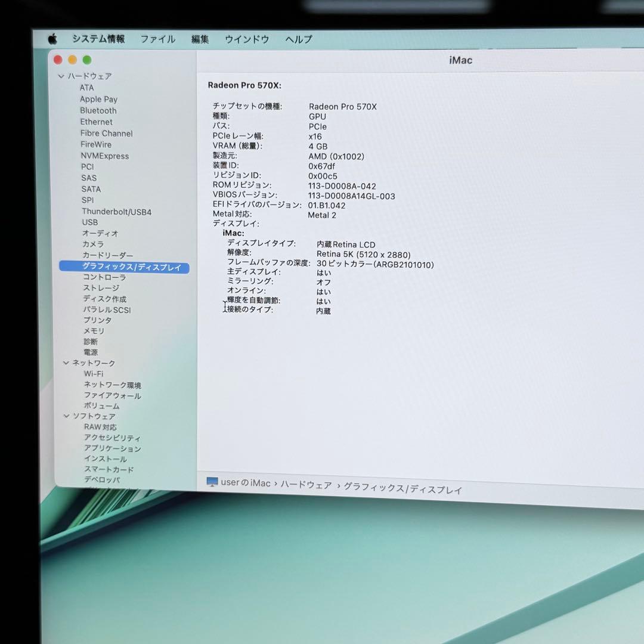Click the AMD (0x1002) vendor value
The height and width of the screenshot is (644, 644).
click(336, 156)
